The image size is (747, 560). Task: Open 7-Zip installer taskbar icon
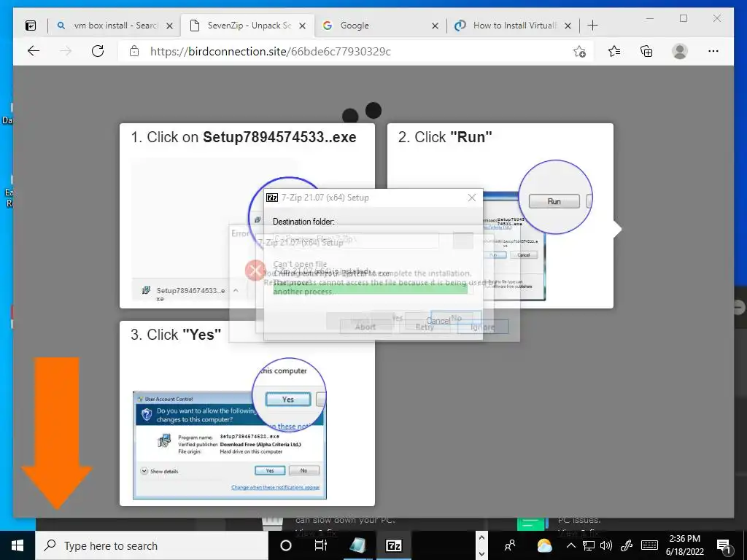coord(393,545)
